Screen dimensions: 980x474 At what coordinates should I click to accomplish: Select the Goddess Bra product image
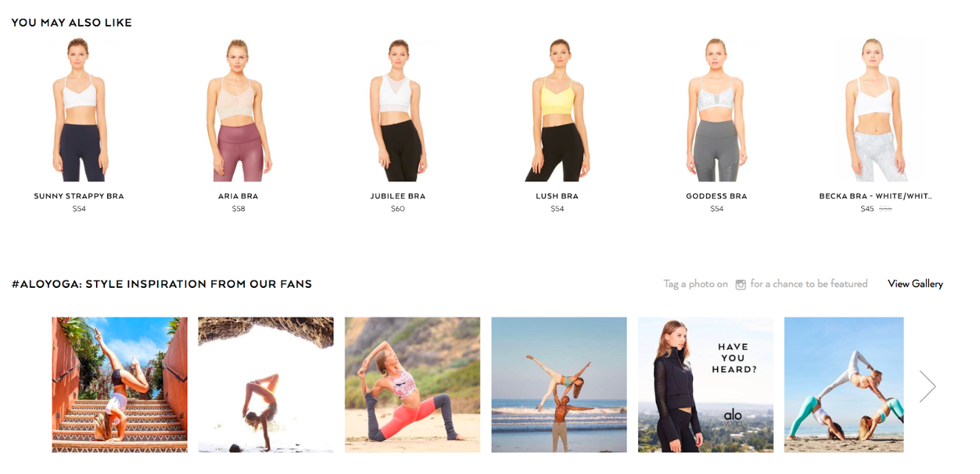pyautogui.click(x=717, y=110)
